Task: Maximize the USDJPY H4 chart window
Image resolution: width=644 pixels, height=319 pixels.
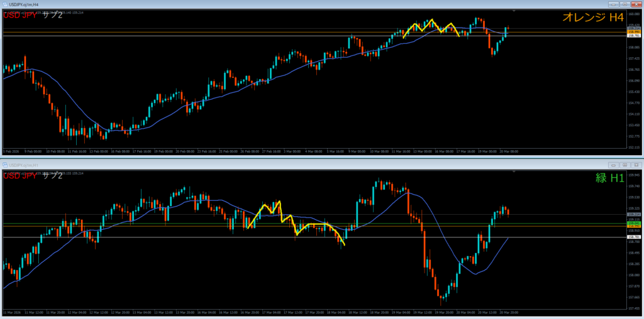Action: pyautogui.click(x=625, y=4)
